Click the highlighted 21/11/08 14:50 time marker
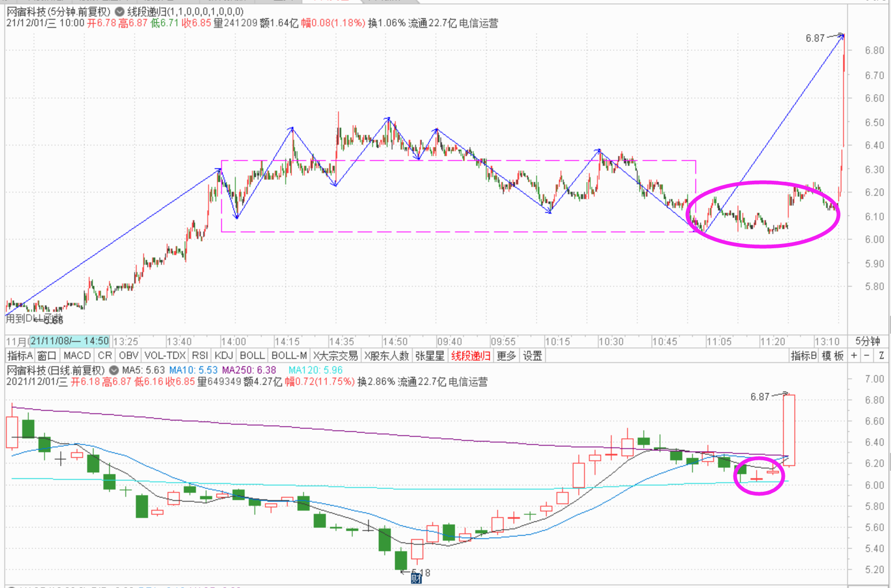 click(x=69, y=341)
